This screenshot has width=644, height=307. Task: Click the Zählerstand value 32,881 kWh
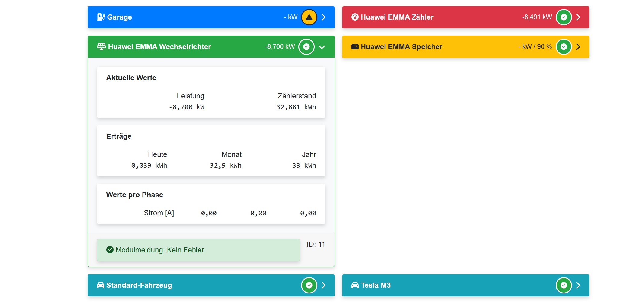[296, 107]
